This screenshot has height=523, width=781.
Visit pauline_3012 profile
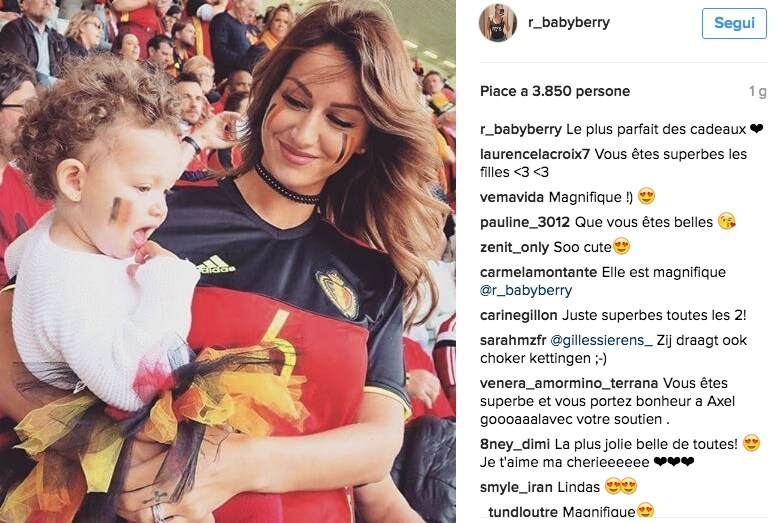click(524, 222)
